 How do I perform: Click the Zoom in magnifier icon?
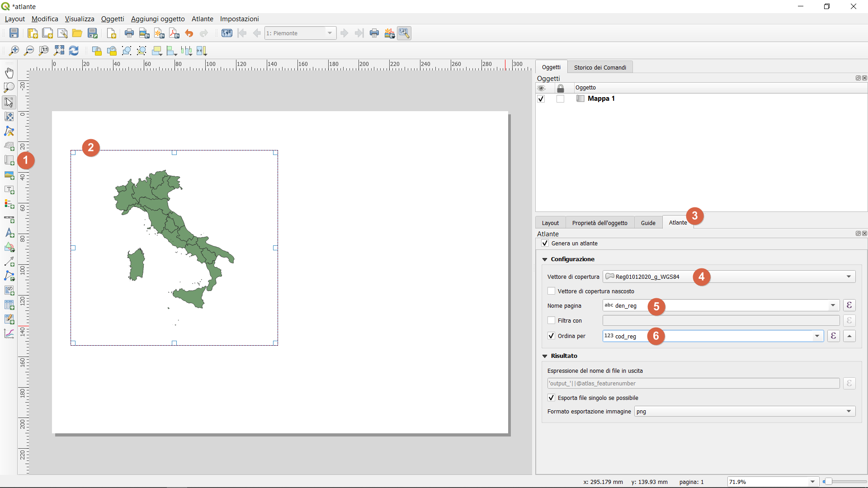point(14,51)
